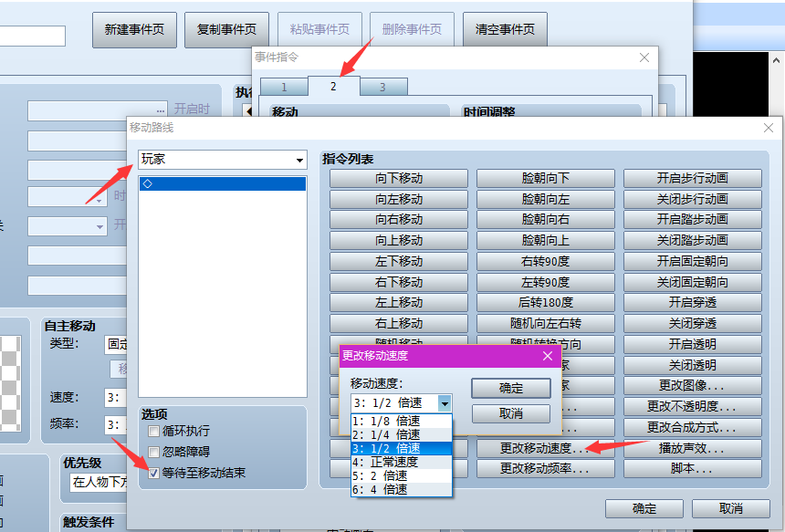Cancel the 更改移动速度 dialog
785x532 pixels.
(x=511, y=413)
